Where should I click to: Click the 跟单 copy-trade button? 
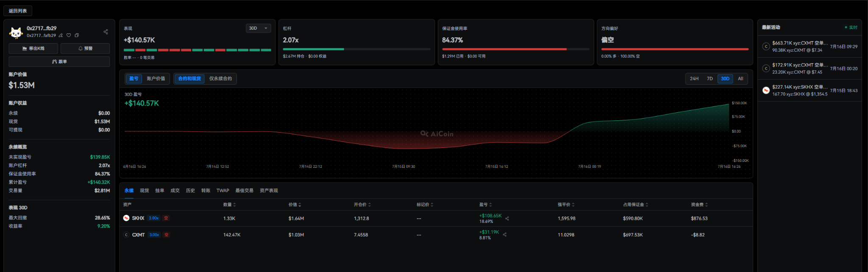[x=59, y=61]
